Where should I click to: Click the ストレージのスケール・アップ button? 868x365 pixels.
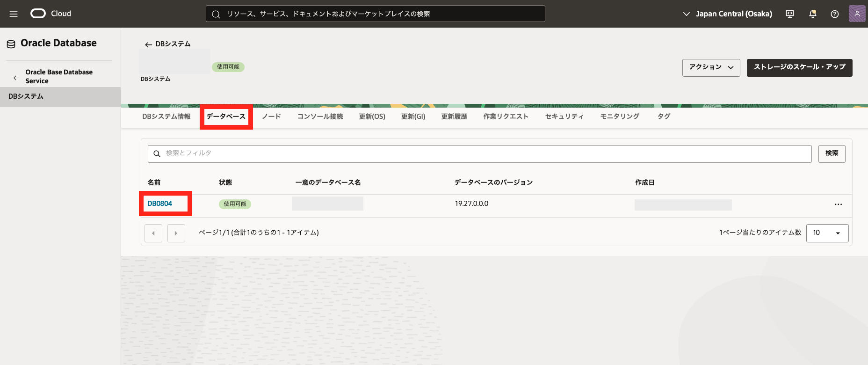799,67
